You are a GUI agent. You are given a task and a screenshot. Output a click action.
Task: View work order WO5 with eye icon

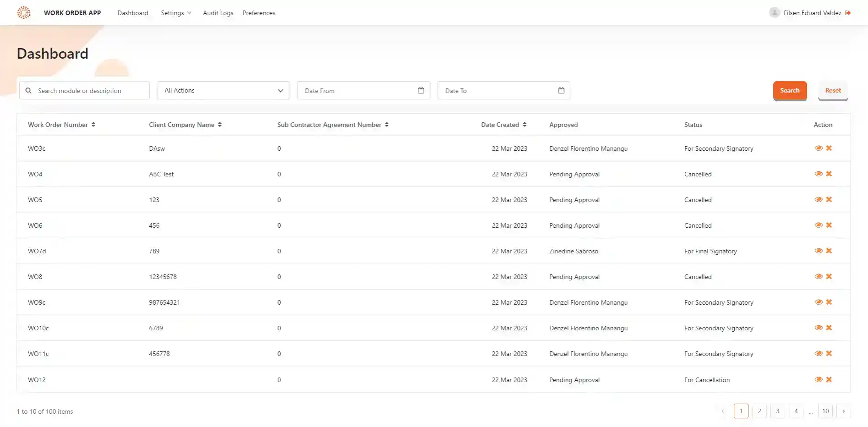[x=819, y=199]
